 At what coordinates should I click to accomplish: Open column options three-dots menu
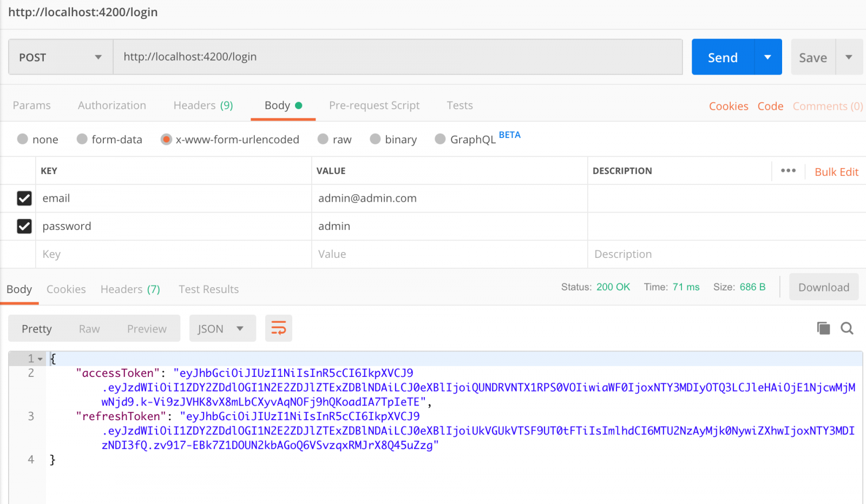[x=788, y=171]
